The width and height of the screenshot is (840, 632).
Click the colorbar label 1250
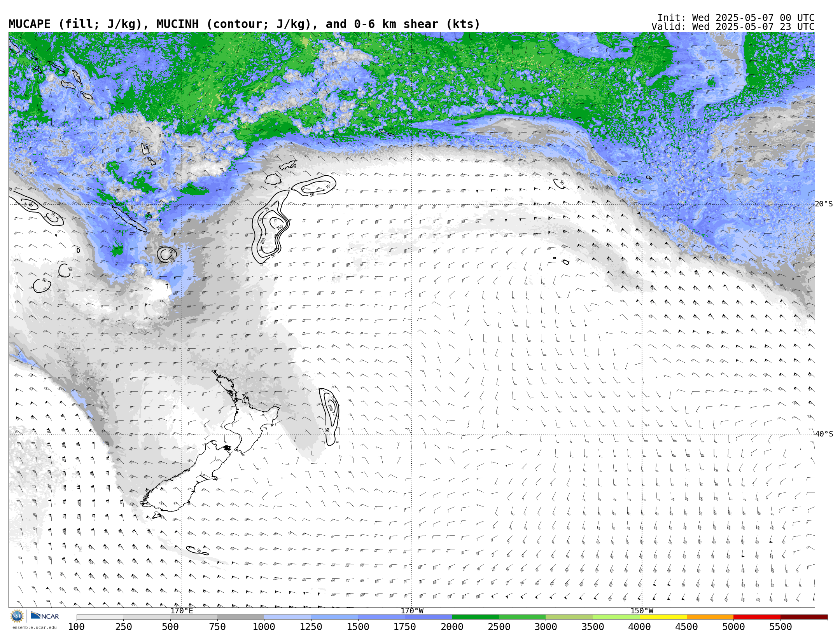coord(311,627)
